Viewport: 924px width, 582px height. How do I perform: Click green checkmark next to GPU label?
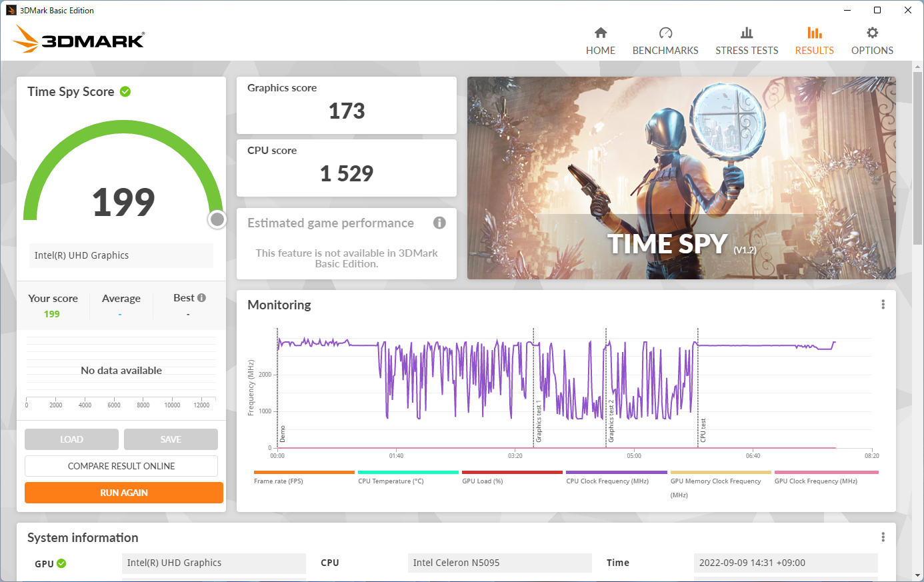[61, 563]
